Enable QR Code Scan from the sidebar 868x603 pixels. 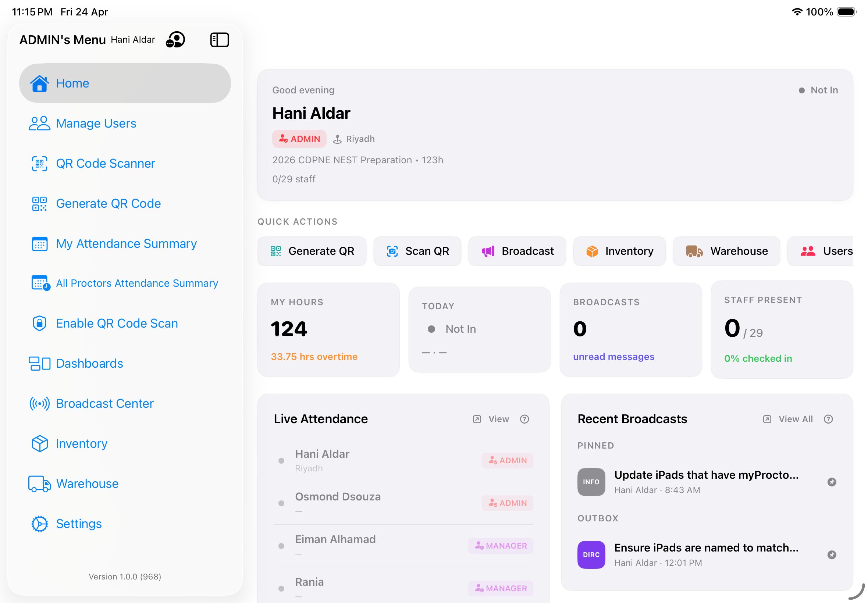(x=117, y=324)
